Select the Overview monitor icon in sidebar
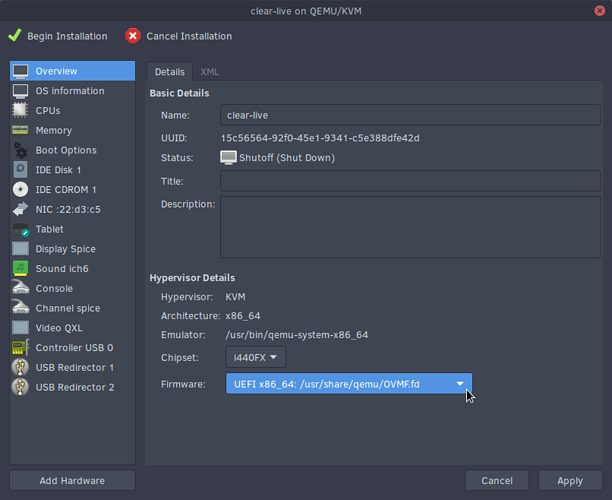Image resolution: width=612 pixels, height=500 pixels. 20,71
